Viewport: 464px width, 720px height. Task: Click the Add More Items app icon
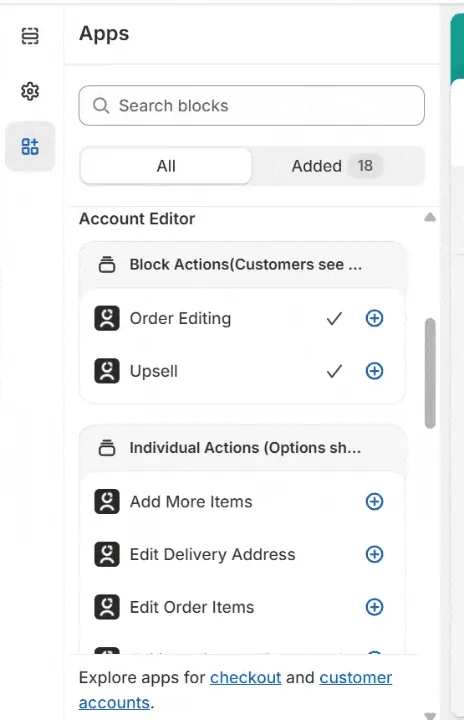107,501
